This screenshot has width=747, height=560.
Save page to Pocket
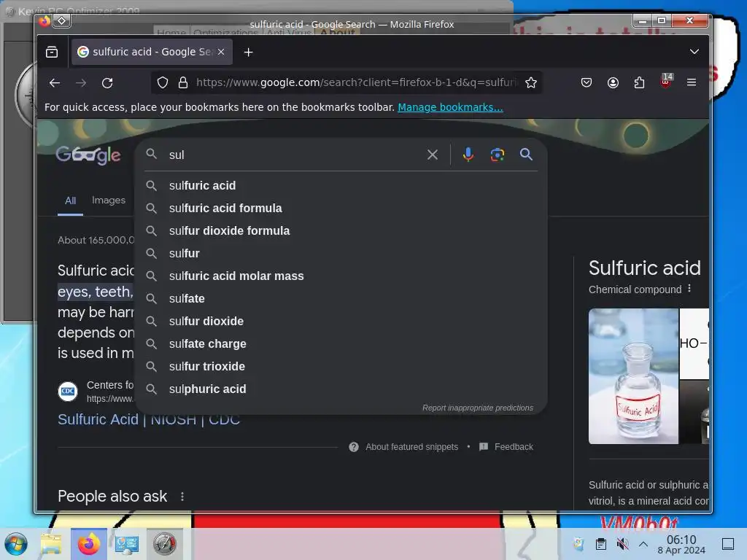click(x=587, y=83)
